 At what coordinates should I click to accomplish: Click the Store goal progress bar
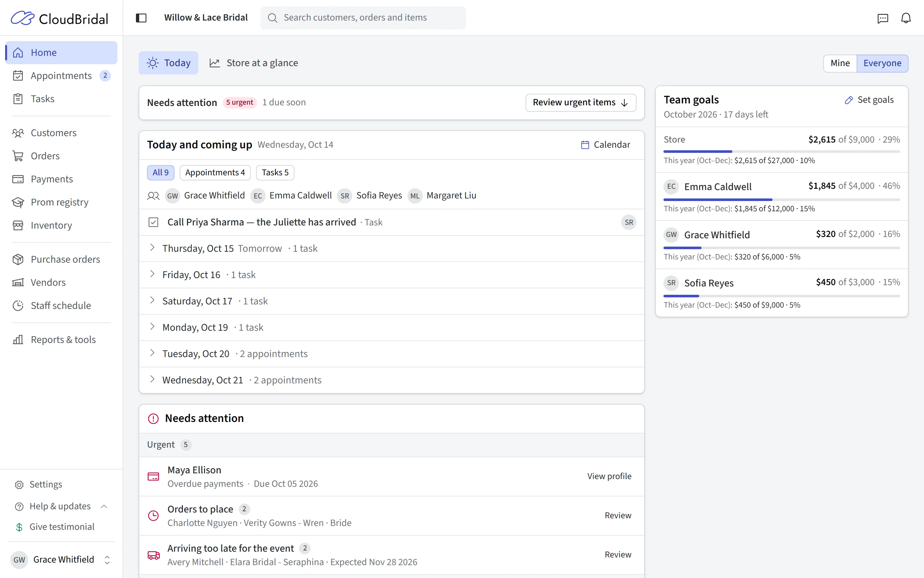pos(781,152)
